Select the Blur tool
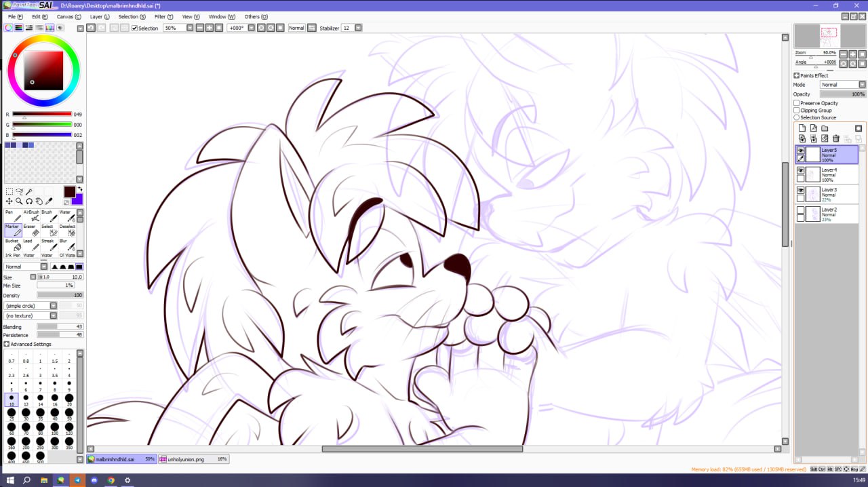 click(69, 245)
